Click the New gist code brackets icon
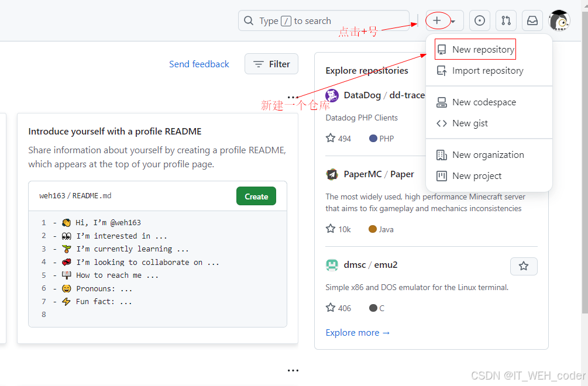The height and width of the screenshot is (386, 588). [442, 123]
